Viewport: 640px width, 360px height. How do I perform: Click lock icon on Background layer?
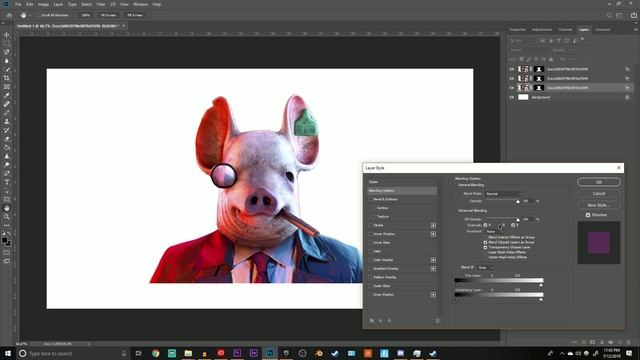627,97
